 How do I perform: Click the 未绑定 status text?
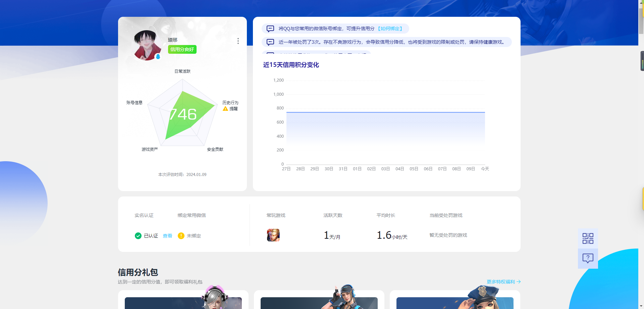[x=194, y=236]
